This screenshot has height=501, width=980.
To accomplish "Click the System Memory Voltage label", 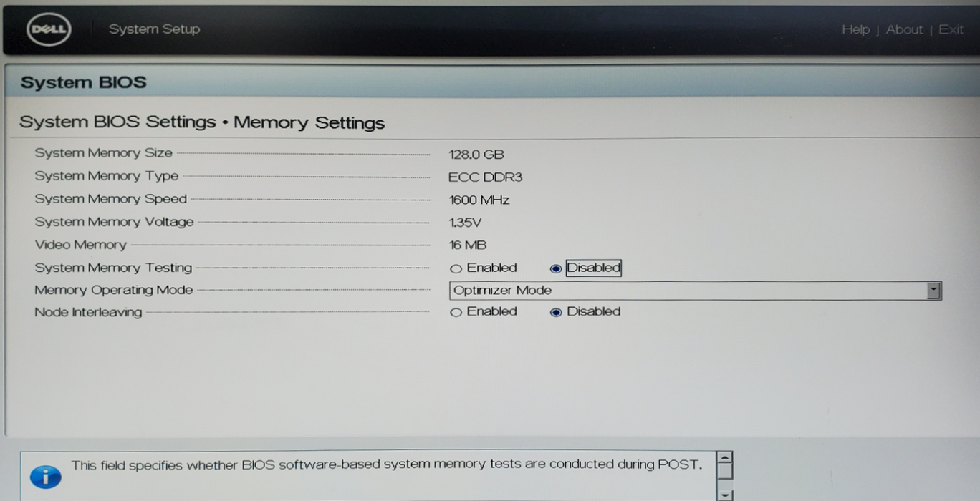I will point(114,222).
